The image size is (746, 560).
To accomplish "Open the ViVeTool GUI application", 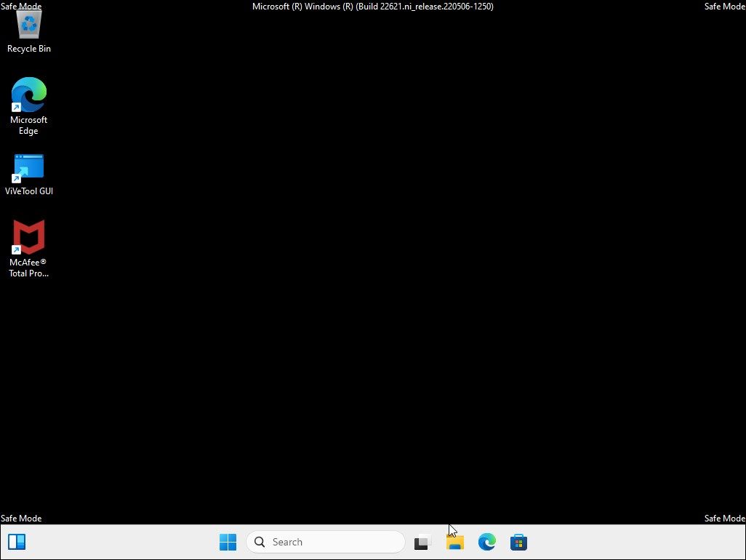I will (28, 165).
